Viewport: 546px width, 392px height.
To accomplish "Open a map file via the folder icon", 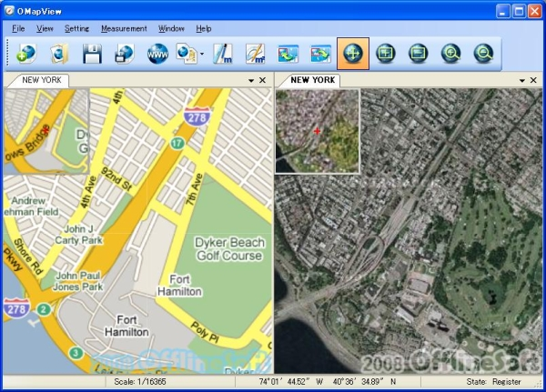I will tap(59, 54).
